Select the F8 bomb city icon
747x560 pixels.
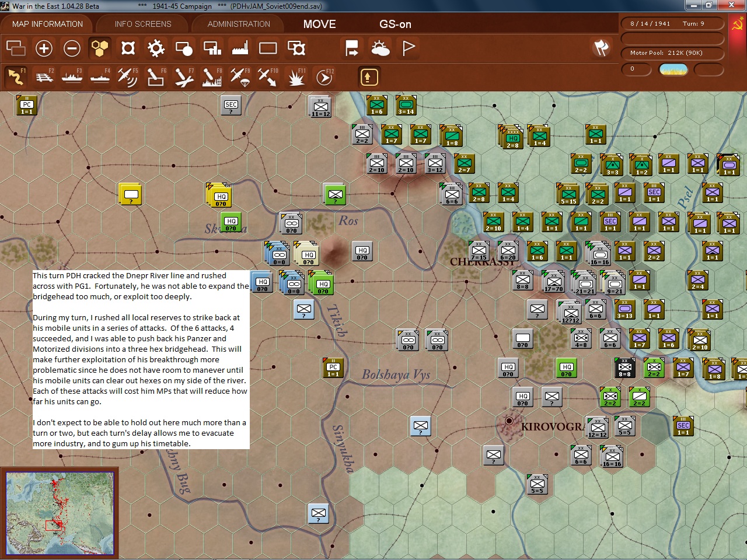pyautogui.click(x=212, y=77)
